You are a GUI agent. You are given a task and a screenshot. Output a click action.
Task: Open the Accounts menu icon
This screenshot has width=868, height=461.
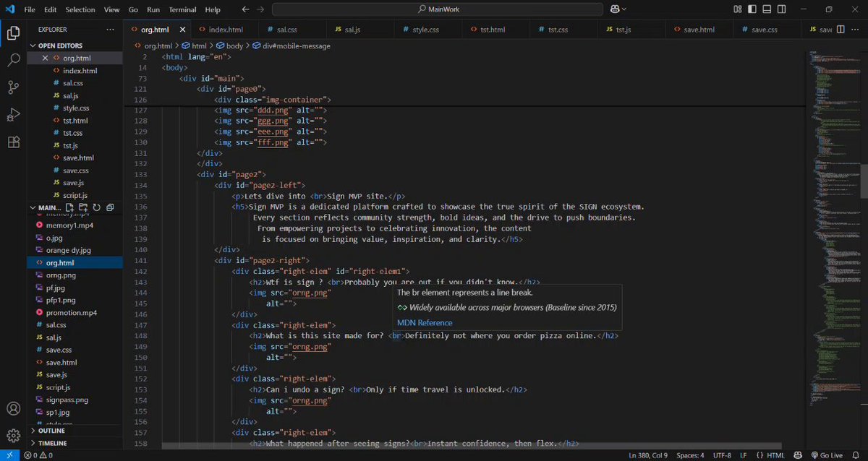[13, 409]
